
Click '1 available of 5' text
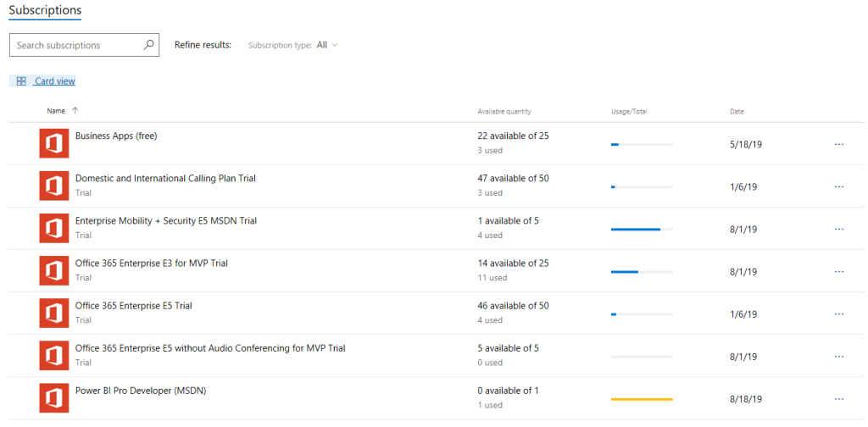(x=509, y=220)
